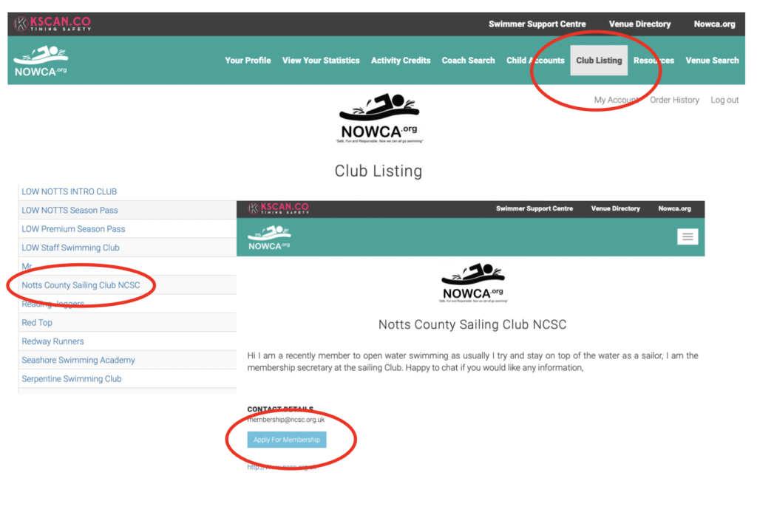Screen dimensions: 757x532
Task: Select the Club Listing tab
Action: (x=599, y=61)
